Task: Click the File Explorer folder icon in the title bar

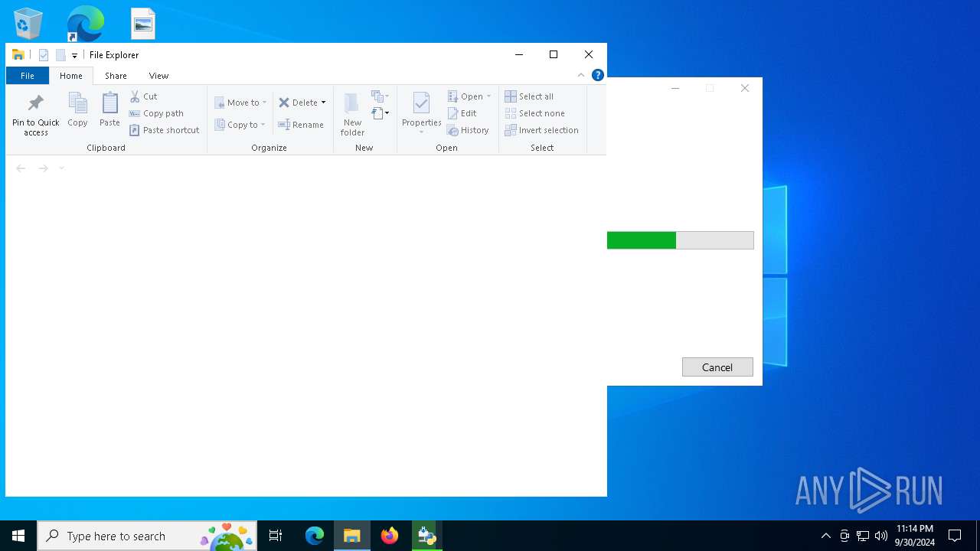Action: [x=18, y=55]
